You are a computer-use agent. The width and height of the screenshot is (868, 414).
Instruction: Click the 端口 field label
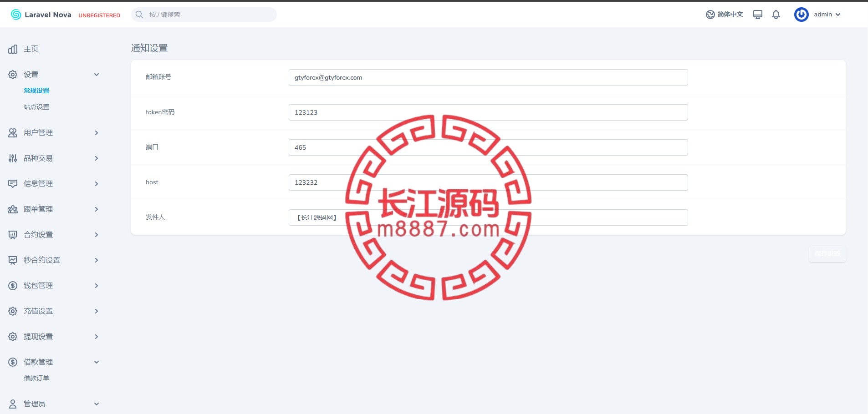pos(152,147)
